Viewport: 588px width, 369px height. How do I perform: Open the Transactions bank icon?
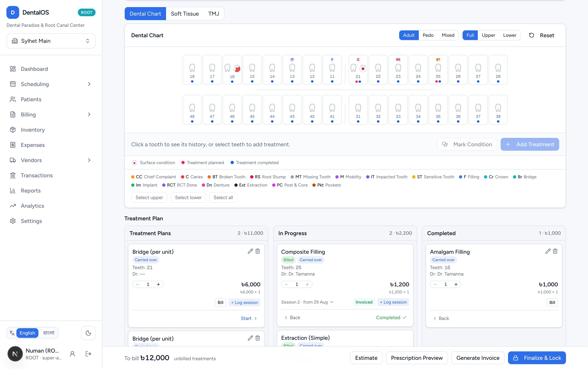[x=13, y=175]
